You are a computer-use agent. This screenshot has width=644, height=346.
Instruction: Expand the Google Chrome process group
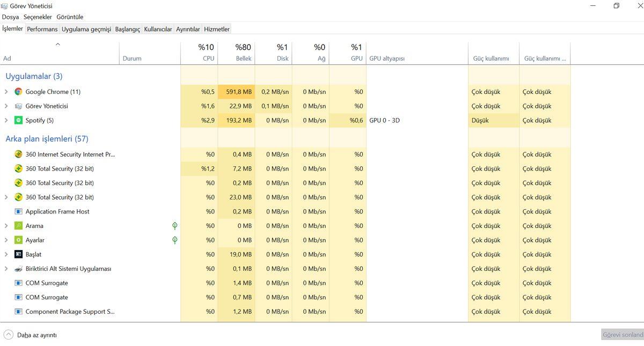(8, 91)
